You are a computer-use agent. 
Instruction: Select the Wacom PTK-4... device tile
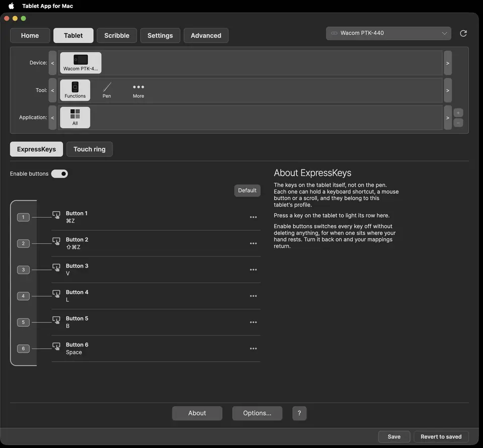point(80,63)
